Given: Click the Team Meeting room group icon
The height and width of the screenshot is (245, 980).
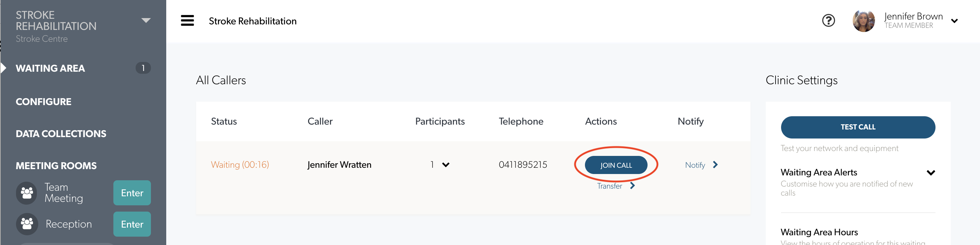Looking at the screenshot, I should [27, 193].
